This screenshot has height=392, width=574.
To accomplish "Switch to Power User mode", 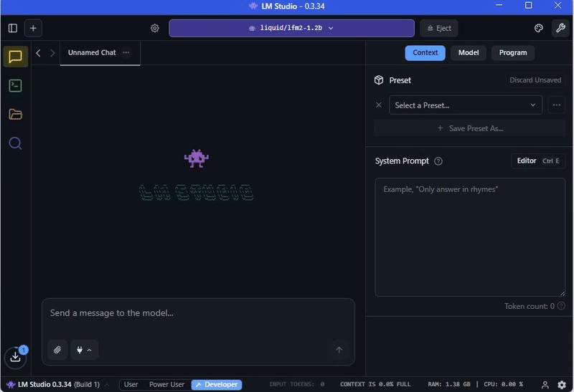I will (166, 384).
